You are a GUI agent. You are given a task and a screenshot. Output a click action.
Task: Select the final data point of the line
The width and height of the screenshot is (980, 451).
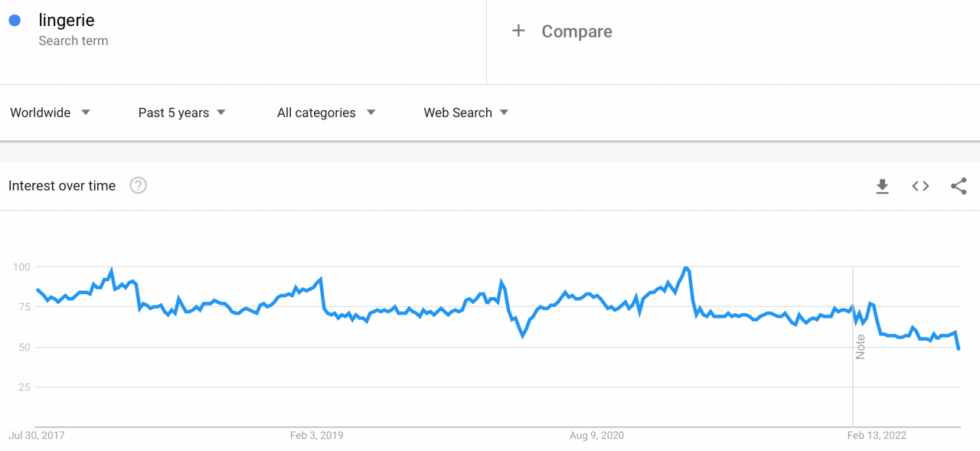(x=959, y=349)
